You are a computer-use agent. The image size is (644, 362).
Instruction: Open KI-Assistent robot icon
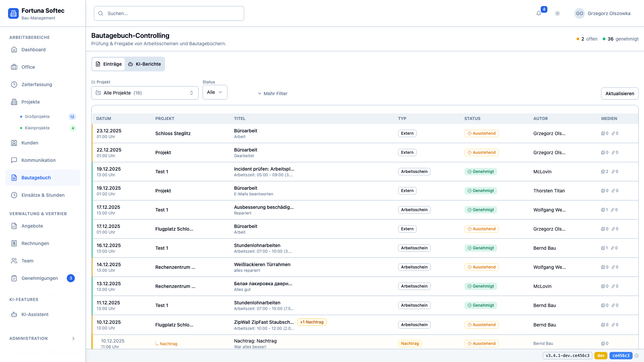point(14,314)
